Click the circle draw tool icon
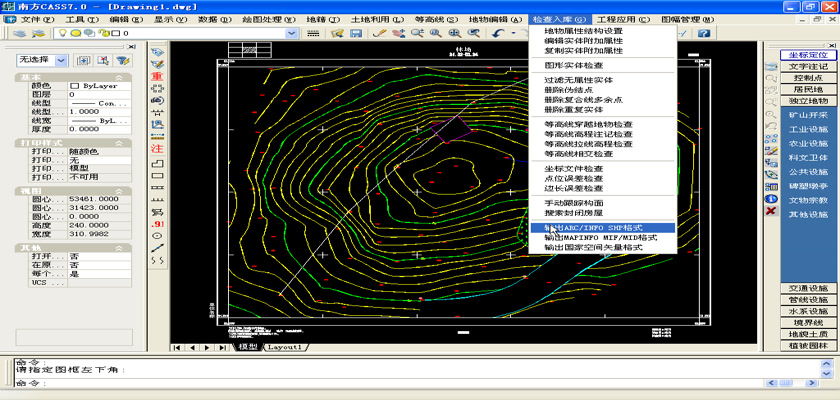The height and width of the screenshot is (400, 840). [157, 236]
